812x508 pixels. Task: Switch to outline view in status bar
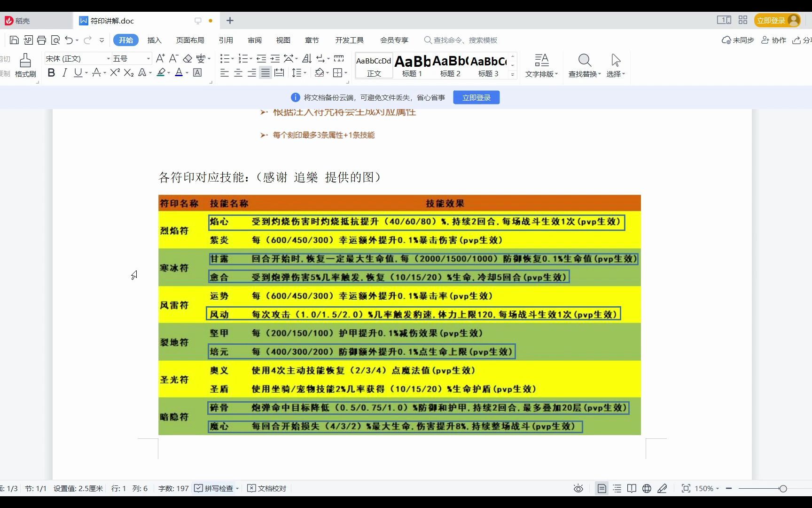(x=617, y=489)
